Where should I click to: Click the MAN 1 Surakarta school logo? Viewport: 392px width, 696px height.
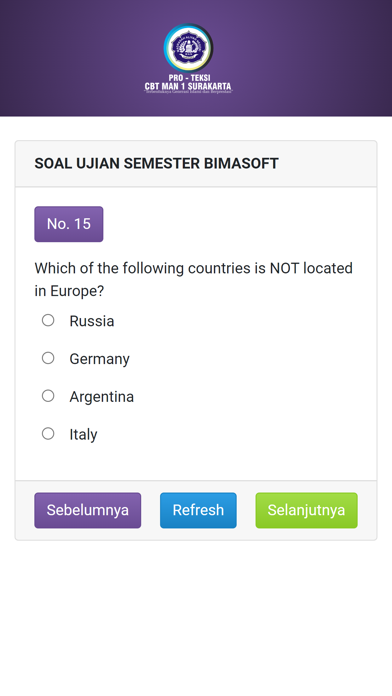(188, 47)
